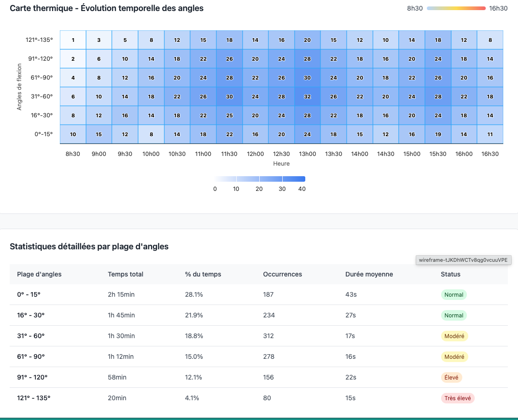Select the 16°-30° cell at 11h30 showing 25
518x420 pixels.
[x=229, y=115]
